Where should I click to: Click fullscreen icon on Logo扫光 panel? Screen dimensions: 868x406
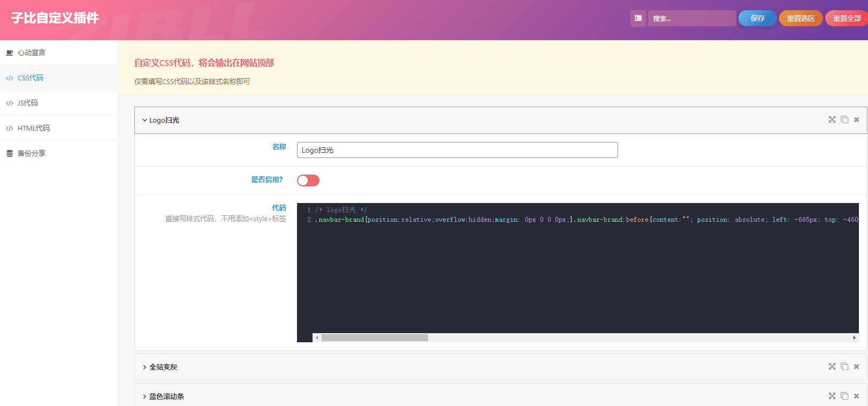[832, 119]
